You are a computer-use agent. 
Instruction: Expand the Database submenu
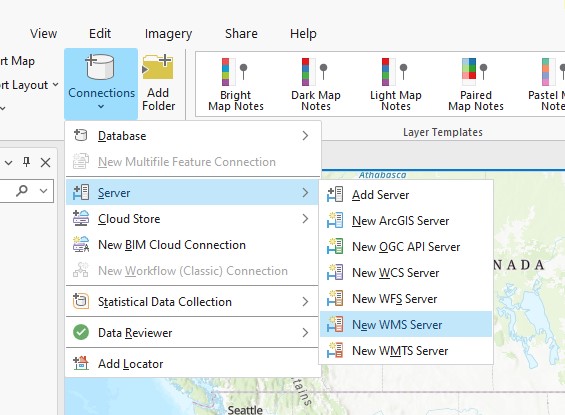(x=193, y=136)
